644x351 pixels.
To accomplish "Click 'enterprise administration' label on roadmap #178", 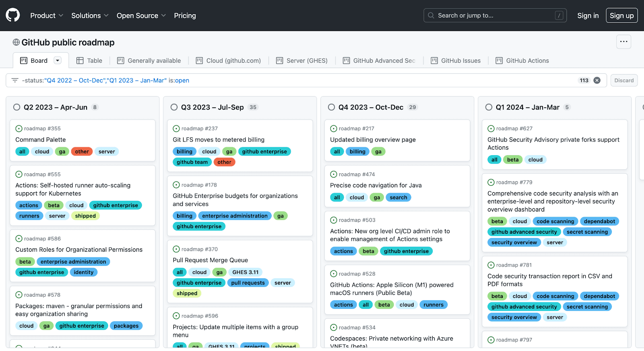I will pos(235,216).
